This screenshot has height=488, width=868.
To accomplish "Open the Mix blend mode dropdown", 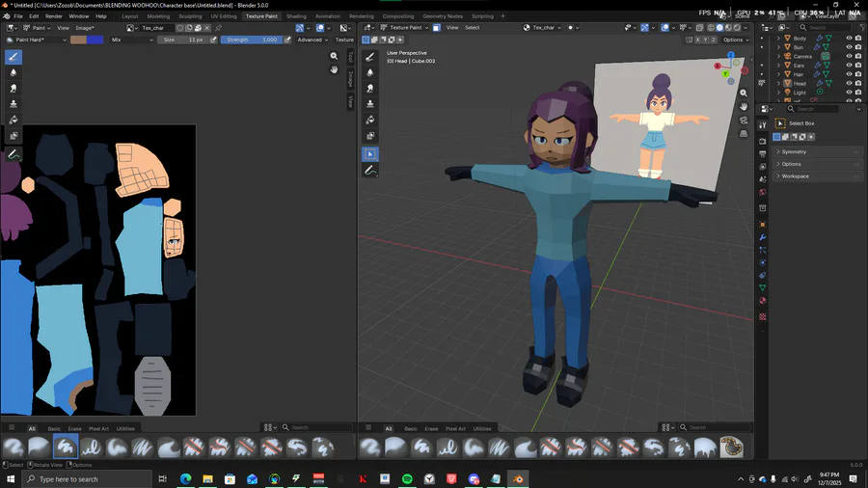I will tap(130, 40).
